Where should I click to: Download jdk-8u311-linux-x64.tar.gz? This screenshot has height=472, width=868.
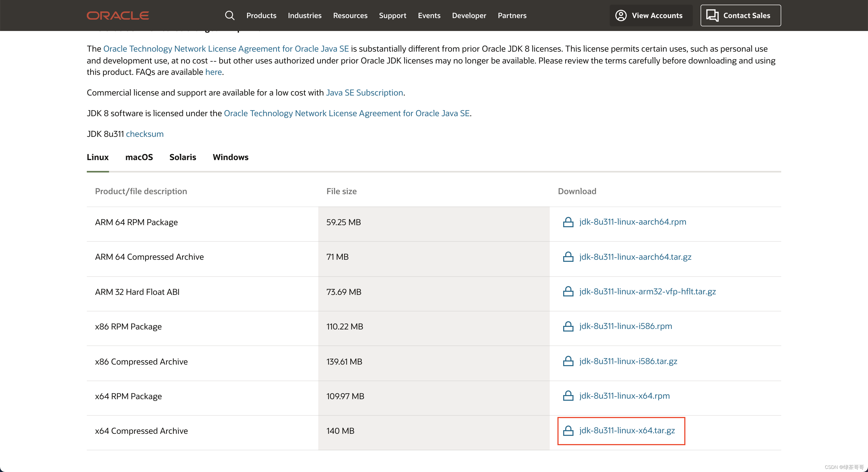click(627, 431)
